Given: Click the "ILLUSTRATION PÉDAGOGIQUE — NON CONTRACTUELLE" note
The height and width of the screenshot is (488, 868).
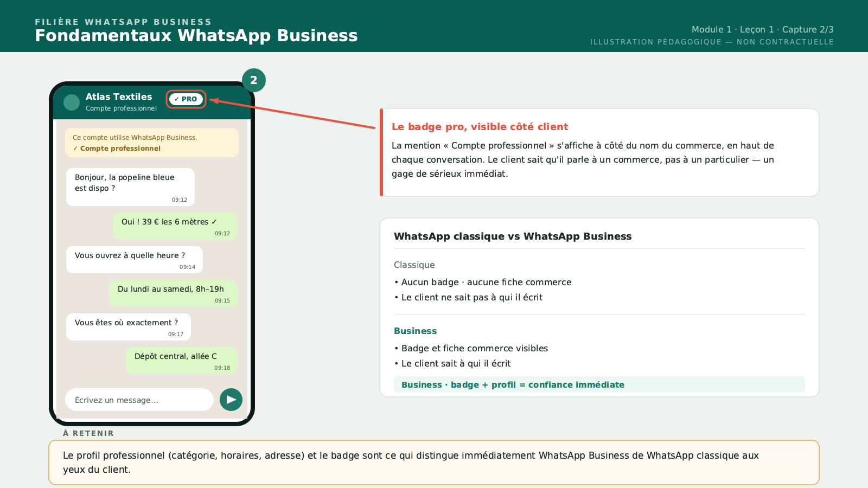Looking at the screenshot, I should [712, 42].
